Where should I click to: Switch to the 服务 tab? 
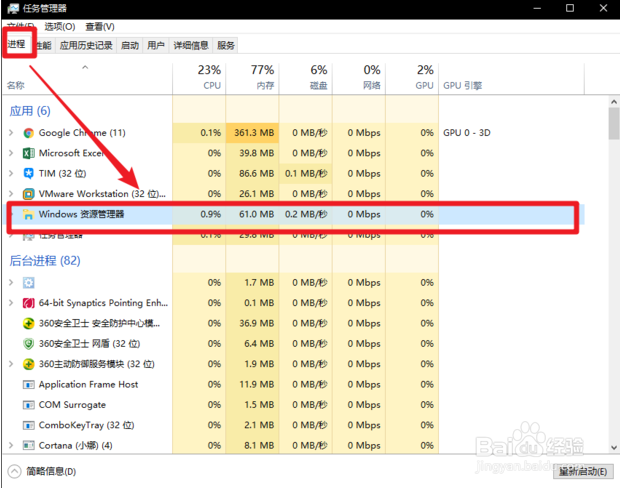coord(226,45)
